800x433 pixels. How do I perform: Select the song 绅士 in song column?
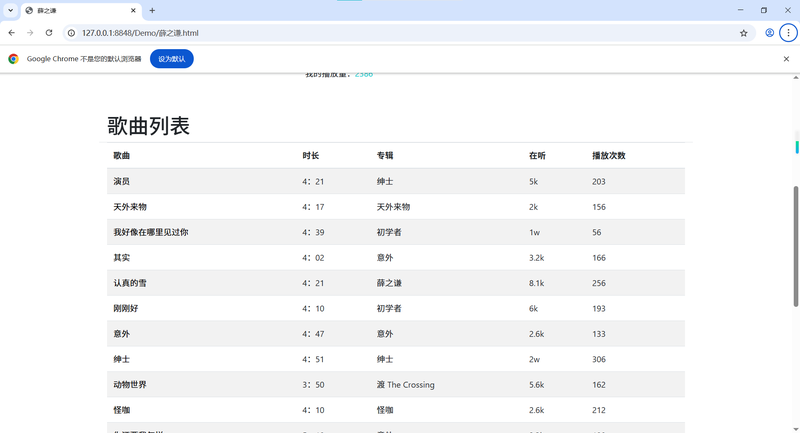121,359
